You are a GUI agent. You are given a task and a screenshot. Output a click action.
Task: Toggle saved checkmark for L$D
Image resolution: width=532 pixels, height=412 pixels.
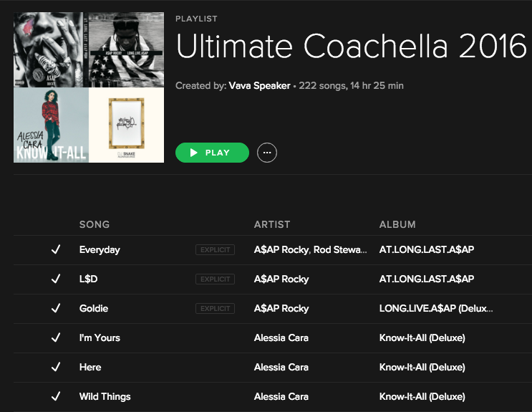point(56,279)
